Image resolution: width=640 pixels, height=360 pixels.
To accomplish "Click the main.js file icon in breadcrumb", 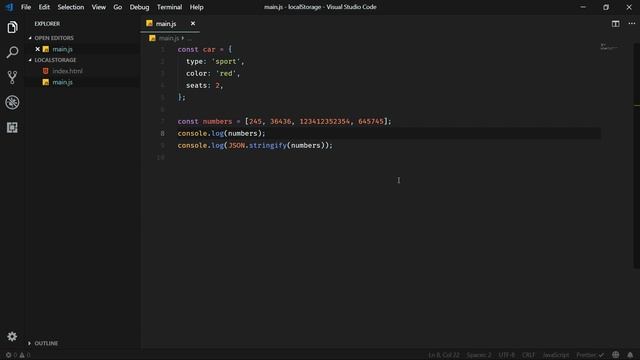I will pyautogui.click(x=152, y=38).
